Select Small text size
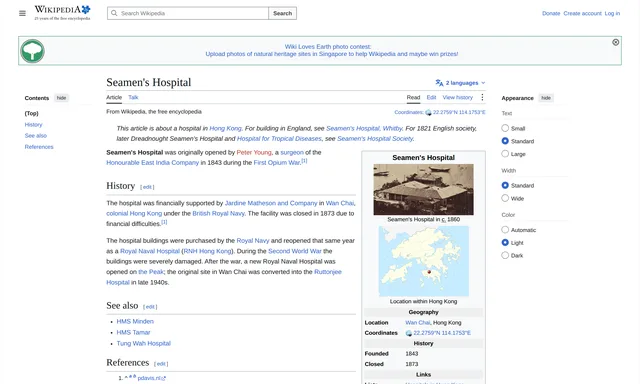The image size is (640, 384). pyautogui.click(x=505, y=128)
